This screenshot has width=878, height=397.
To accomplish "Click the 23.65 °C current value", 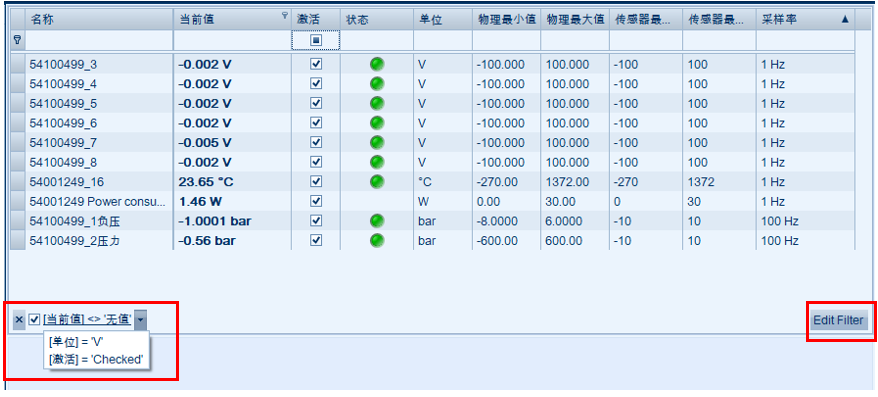I will tap(206, 182).
